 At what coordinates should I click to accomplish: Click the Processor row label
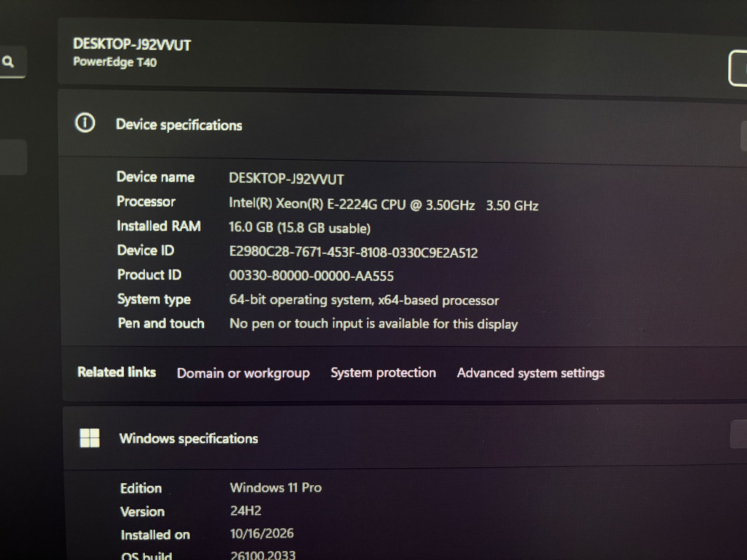pyautogui.click(x=146, y=202)
